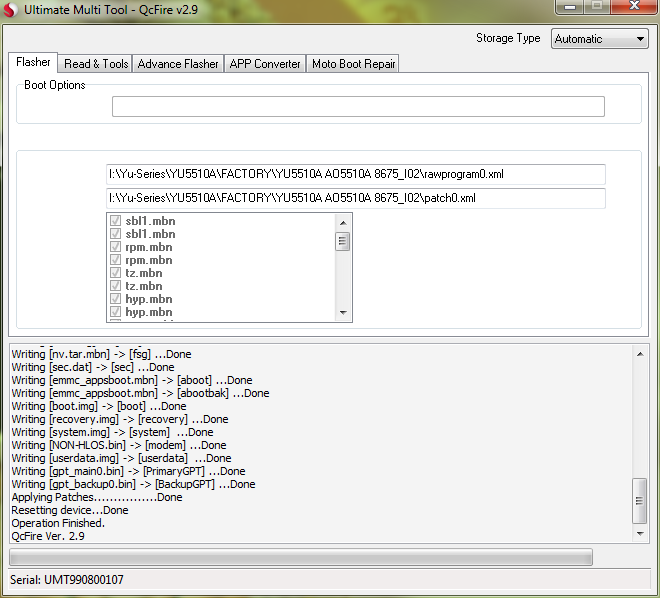Close the QcFire window

point(634,6)
